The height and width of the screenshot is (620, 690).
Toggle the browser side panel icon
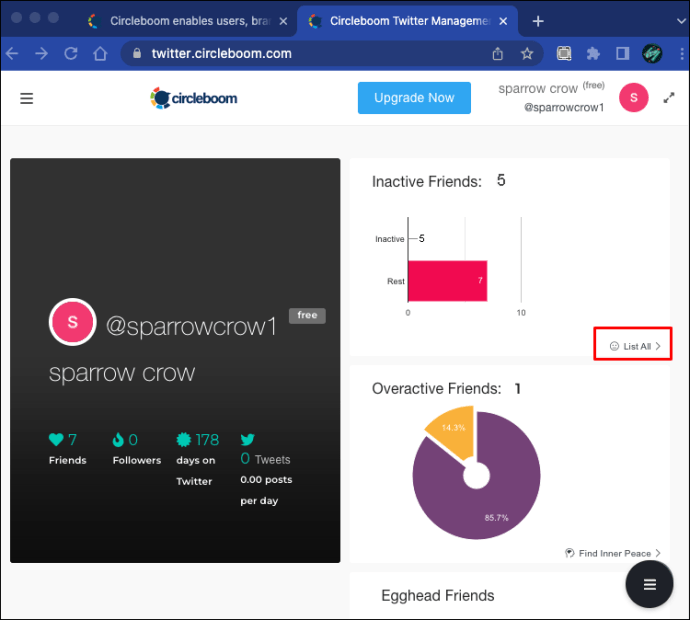point(622,54)
